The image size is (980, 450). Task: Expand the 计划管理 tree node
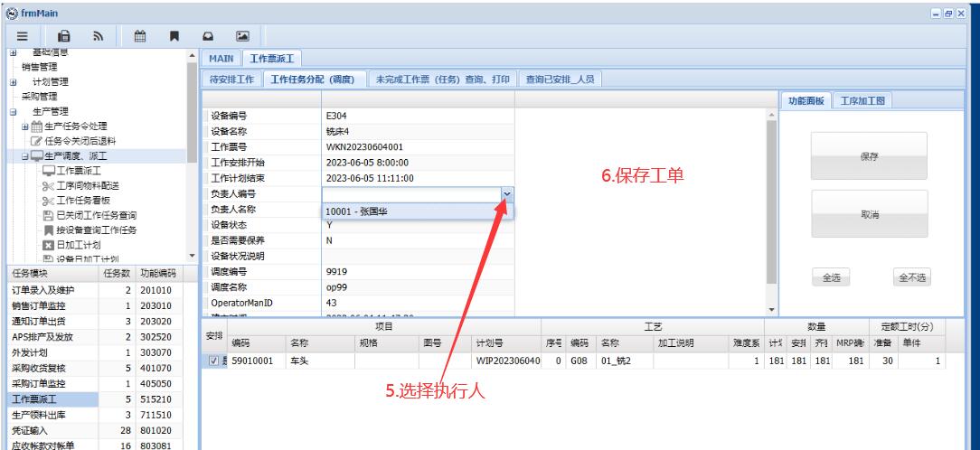(14, 82)
